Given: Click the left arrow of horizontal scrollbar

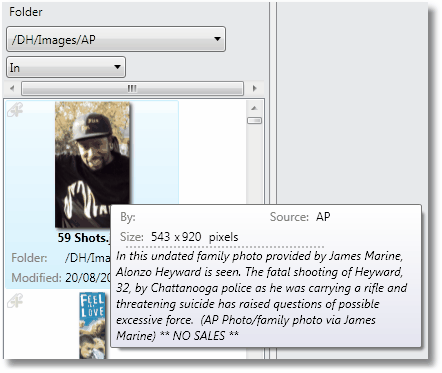Looking at the screenshot, I should click(x=12, y=88).
